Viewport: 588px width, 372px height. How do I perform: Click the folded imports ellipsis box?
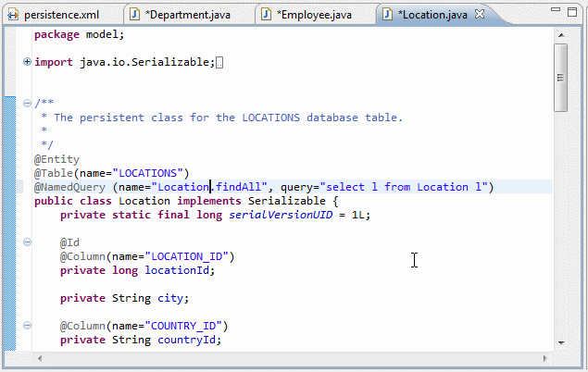pos(219,63)
